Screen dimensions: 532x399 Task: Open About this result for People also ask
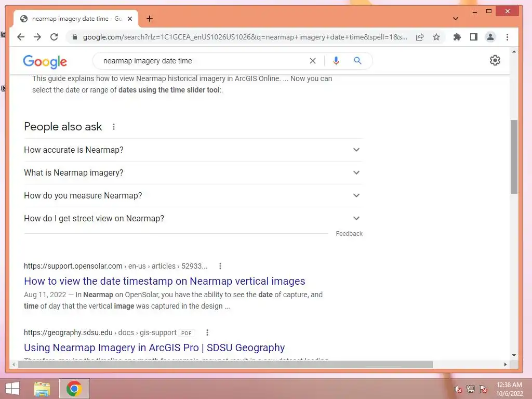pyautogui.click(x=114, y=127)
